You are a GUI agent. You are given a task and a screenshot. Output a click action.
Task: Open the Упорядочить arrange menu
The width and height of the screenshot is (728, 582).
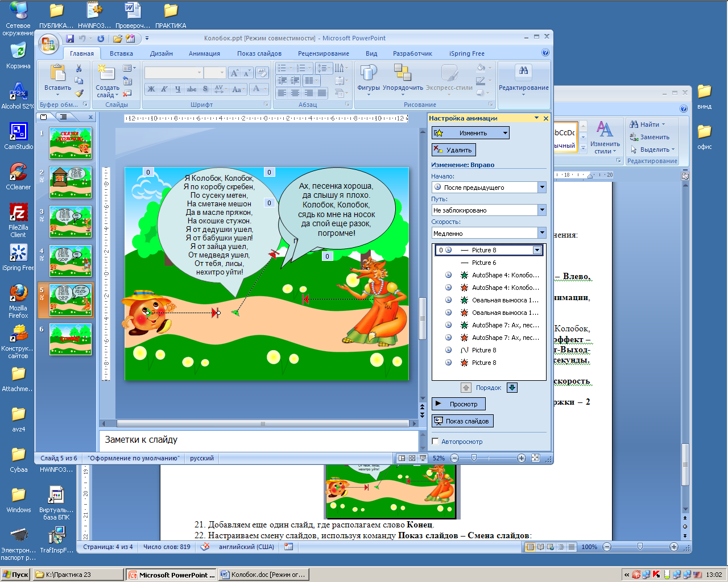click(x=403, y=80)
